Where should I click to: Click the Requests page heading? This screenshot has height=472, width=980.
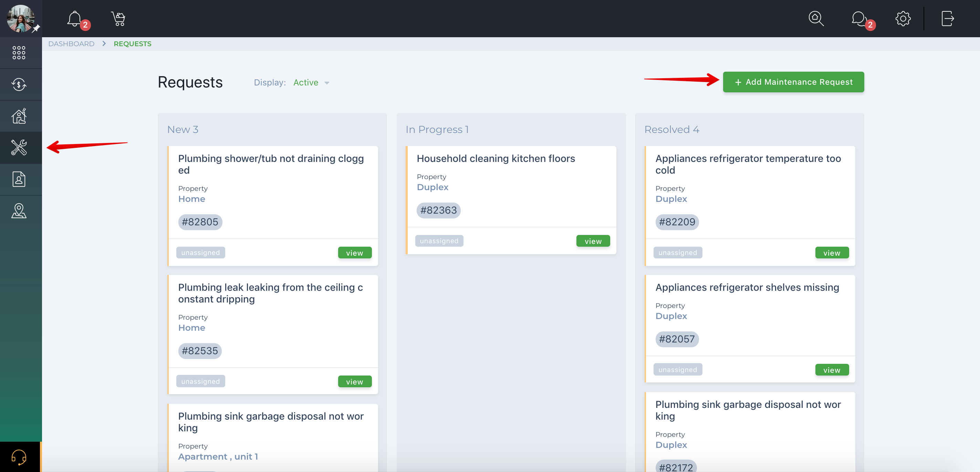(x=190, y=82)
